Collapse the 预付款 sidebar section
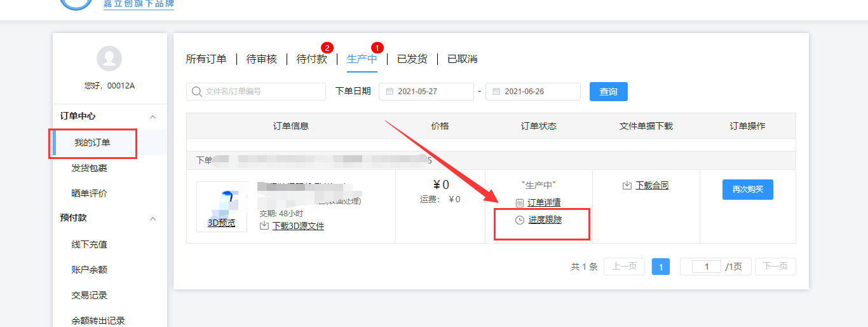868x327 pixels. 153,218
